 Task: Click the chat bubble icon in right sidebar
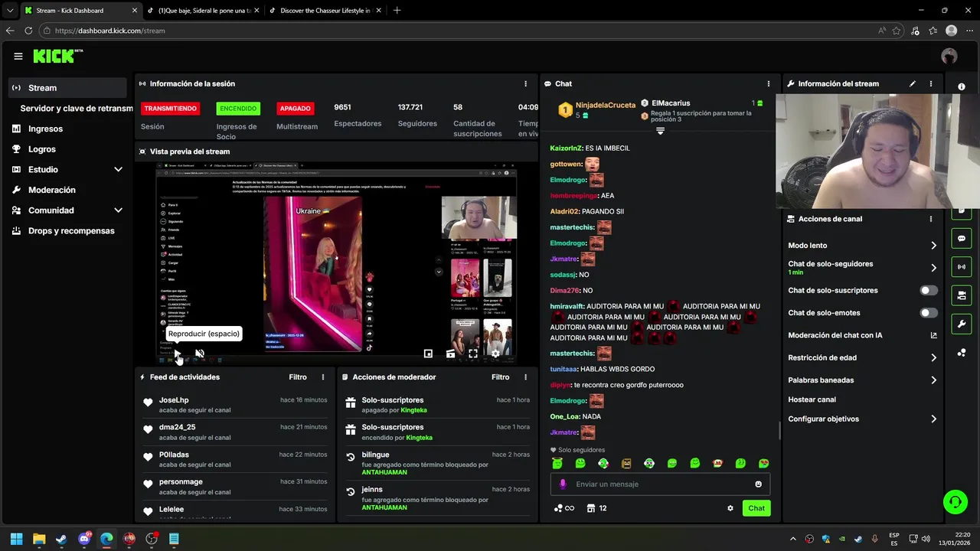point(962,239)
